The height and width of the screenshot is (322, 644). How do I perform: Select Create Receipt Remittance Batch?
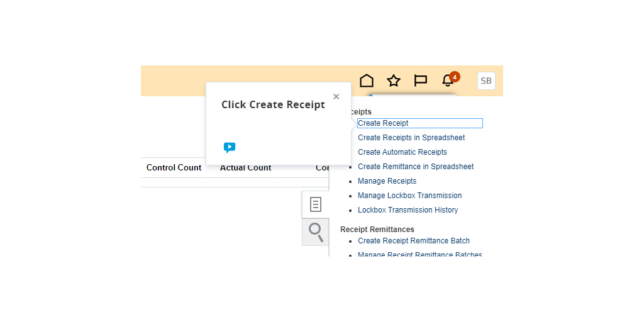pos(414,241)
